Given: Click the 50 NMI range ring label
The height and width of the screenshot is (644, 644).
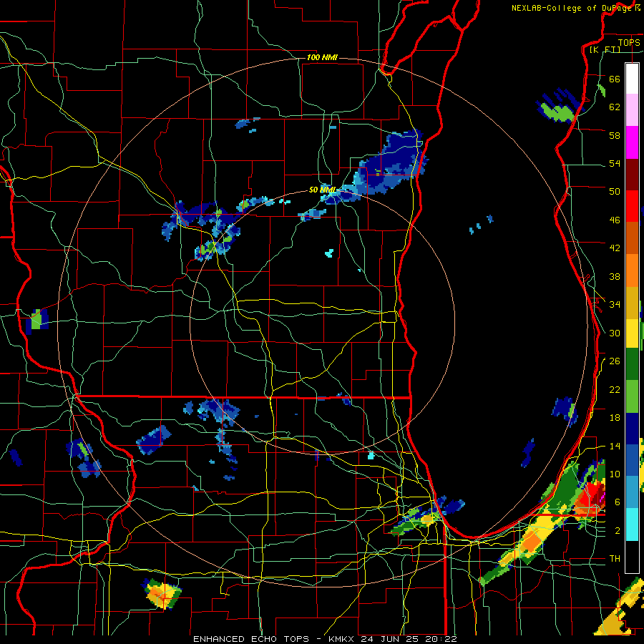Looking at the screenshot, I should [x=322, y=190].
